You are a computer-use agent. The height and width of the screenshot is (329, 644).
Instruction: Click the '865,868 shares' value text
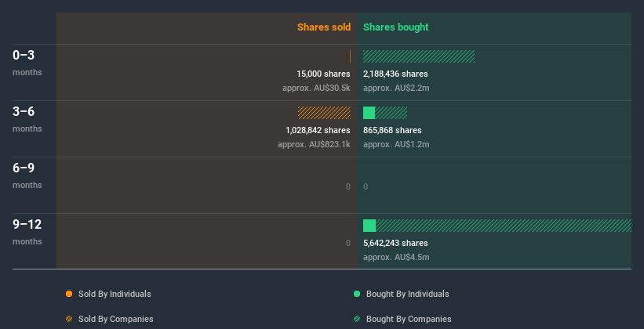(x=392, y=130)
